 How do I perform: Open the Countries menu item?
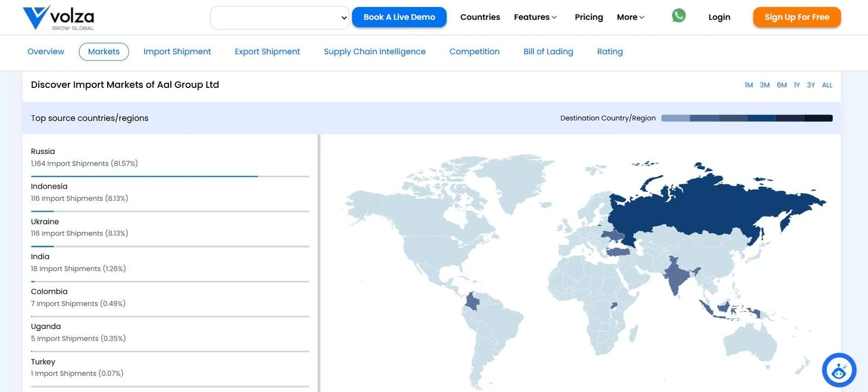click(480, 17)
